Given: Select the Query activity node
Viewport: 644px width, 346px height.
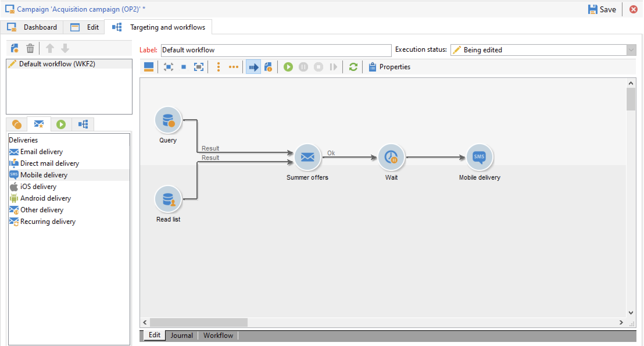Looking at the screenshot, I should click(168, 120).
